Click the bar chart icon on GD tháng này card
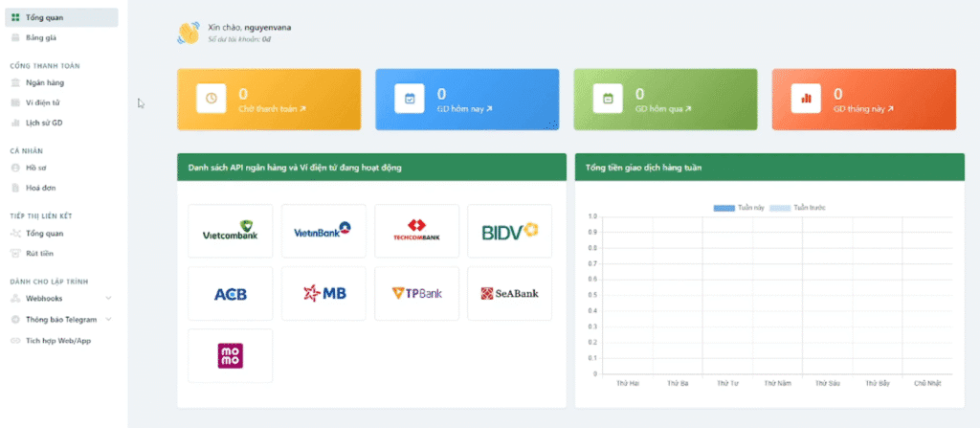The width and height of the screenshot is (980, 428). pyautogui.click(x=806, y=99)
